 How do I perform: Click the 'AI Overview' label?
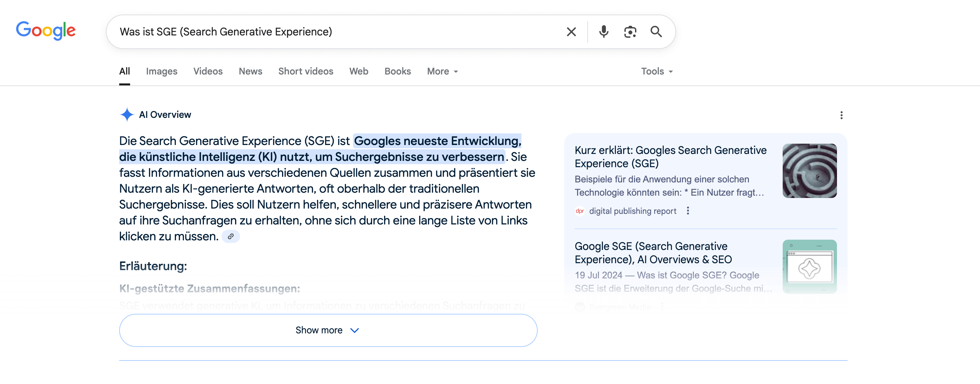[x=165, y=115]
